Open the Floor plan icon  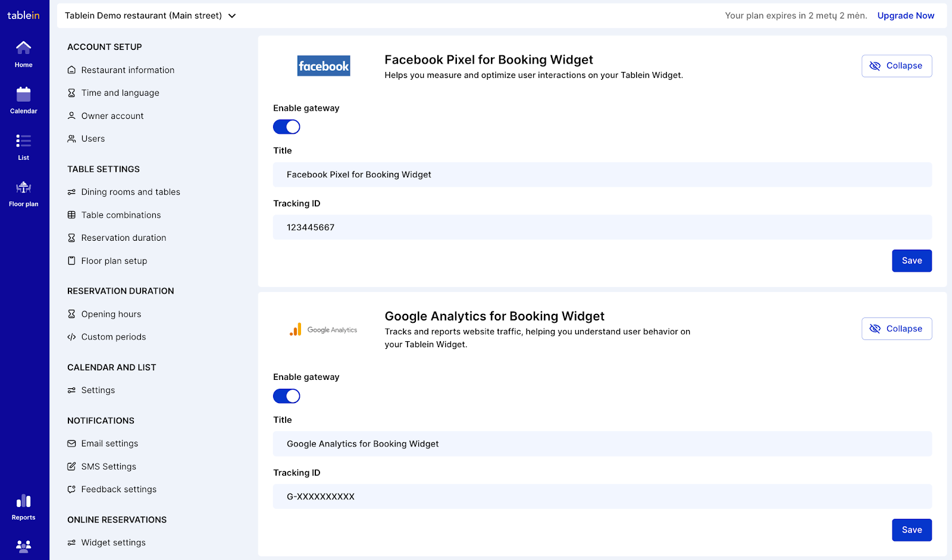pos(24,187)
